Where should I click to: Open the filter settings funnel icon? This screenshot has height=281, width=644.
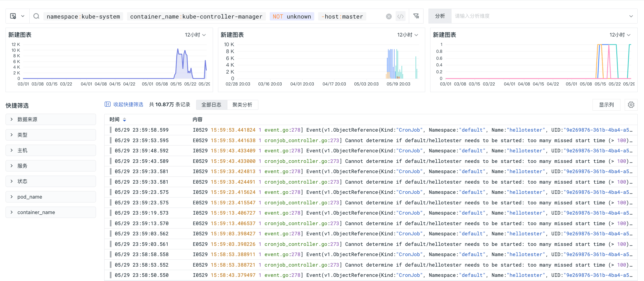click(x=416, y=16)
